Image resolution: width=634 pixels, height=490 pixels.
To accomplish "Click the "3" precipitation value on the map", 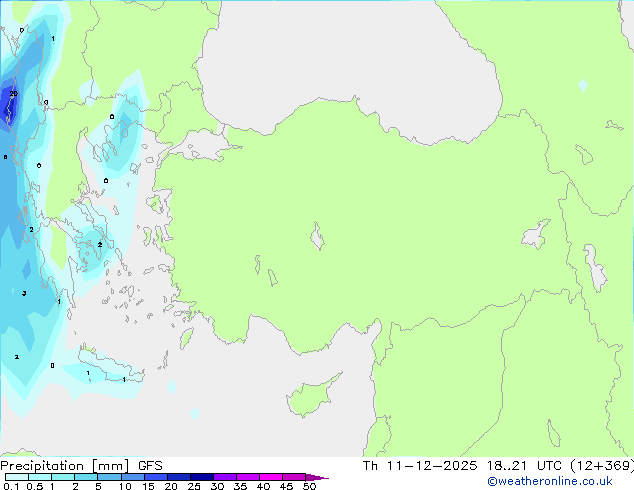I will pyautogui.click(x=24, y=294).
